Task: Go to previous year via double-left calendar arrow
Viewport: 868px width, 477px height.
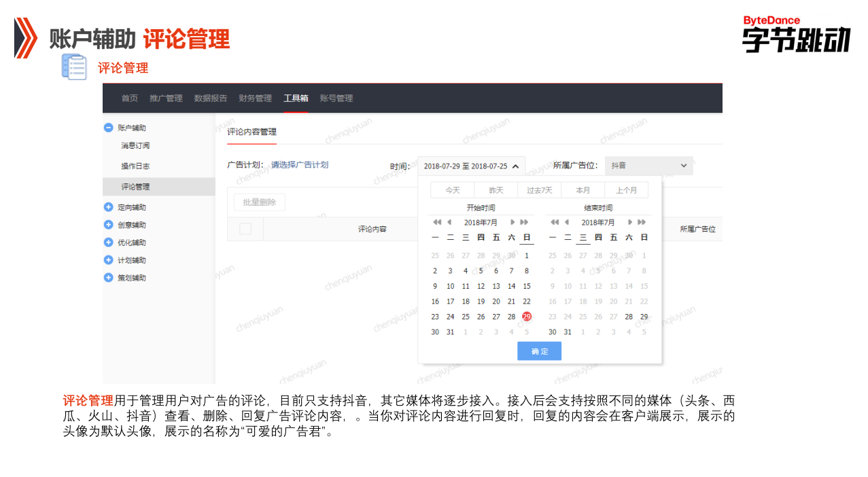Action: tap(436, 222)
